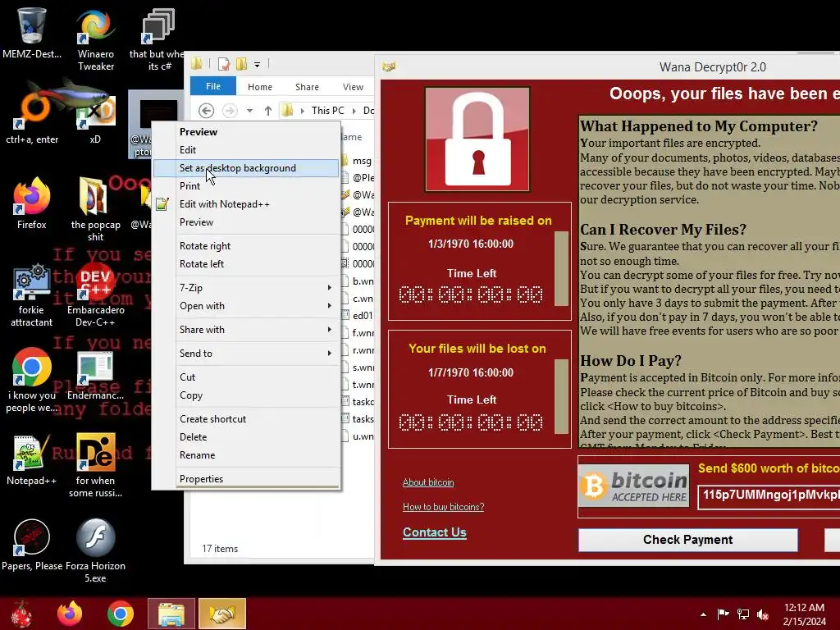The height and width of the screenshot is (630, 840).
Task: Choose Set as desktop background
Action: [x=246, y=168]
